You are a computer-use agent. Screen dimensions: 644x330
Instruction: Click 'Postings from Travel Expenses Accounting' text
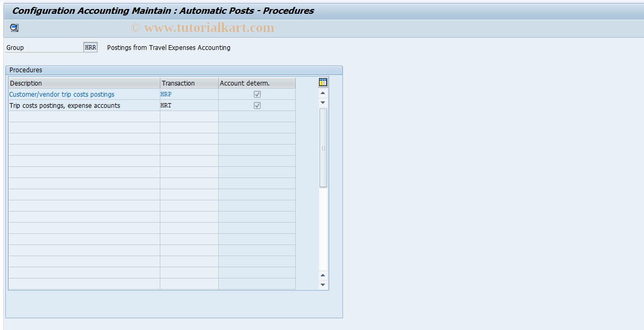coord(169,48)
